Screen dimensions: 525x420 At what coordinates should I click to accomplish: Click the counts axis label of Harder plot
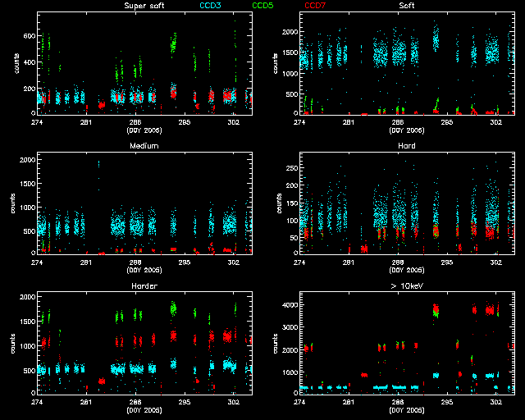(x=15, y=343)
